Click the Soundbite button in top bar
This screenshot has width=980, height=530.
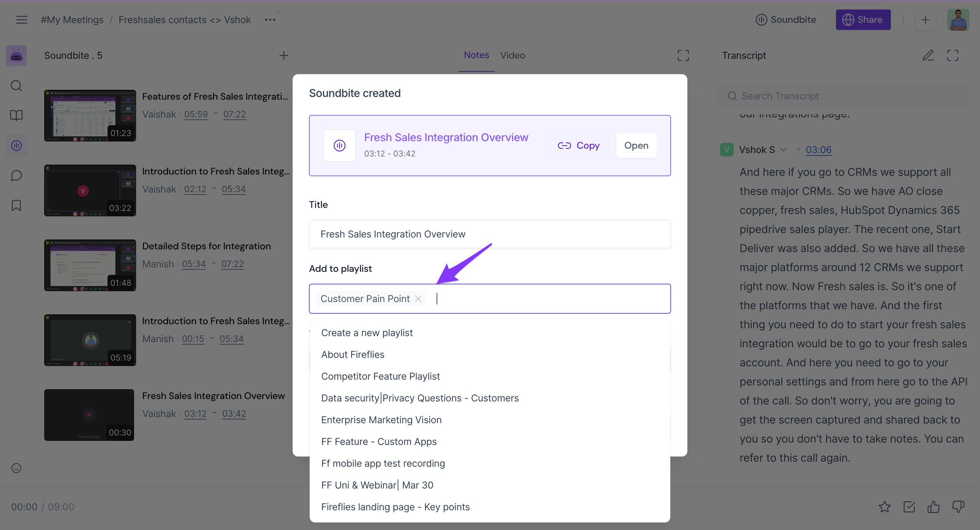click(786, 20)
